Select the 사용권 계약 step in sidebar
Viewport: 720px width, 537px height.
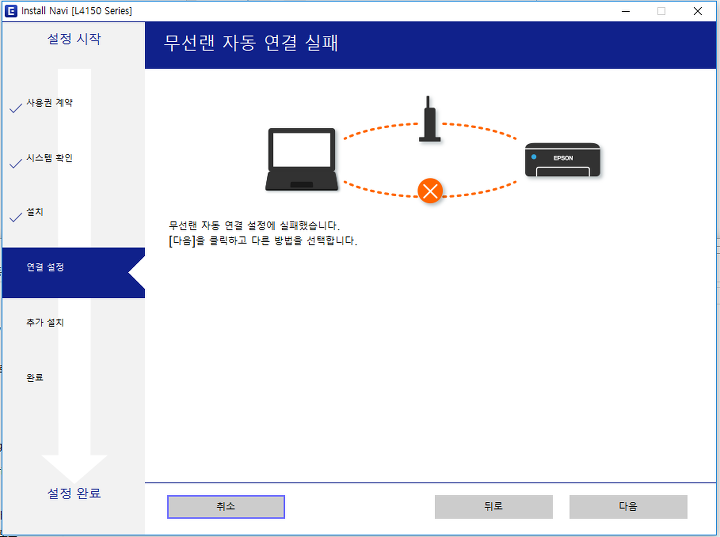pyautogui.click(x=49, y=103)
